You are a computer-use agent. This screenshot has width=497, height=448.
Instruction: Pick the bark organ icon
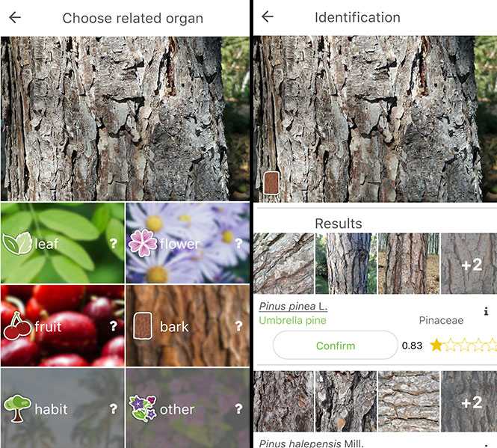[x=143, y=326]
